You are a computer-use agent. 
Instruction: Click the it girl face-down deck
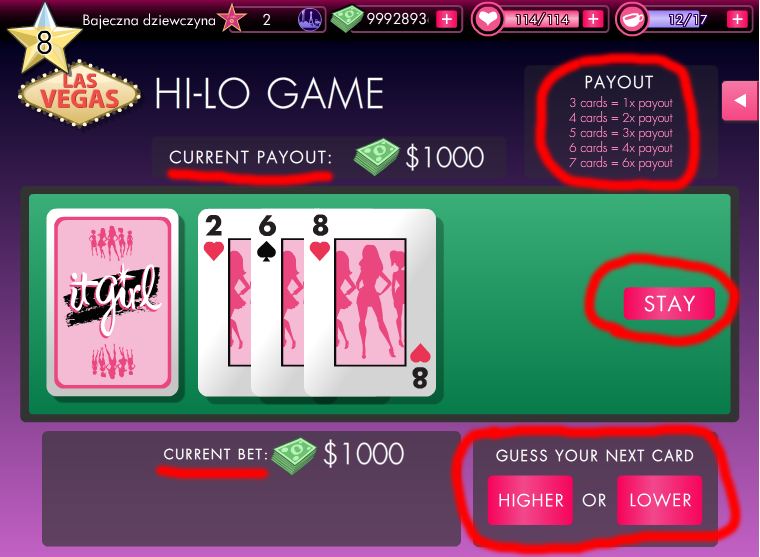click(x=112, y=302)
